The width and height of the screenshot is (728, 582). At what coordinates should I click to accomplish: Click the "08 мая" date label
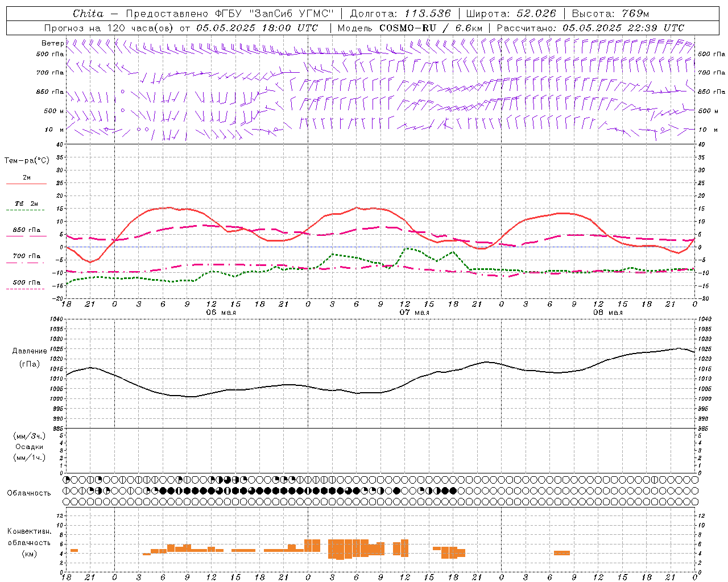click(607, 313)
